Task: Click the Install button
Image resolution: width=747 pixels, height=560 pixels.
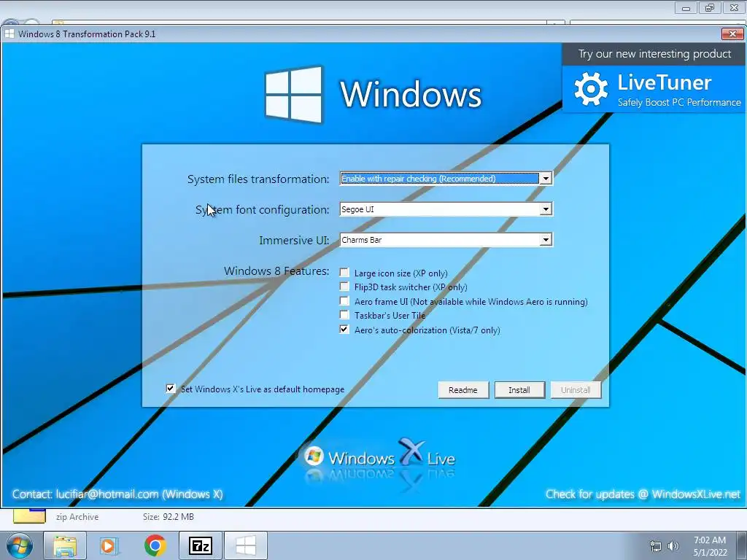Action: (x=519, y=390)
